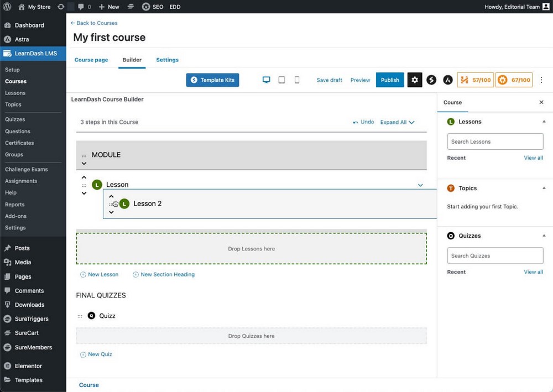
Task: Switch to Course page tab
Action: tap(91, 60)
